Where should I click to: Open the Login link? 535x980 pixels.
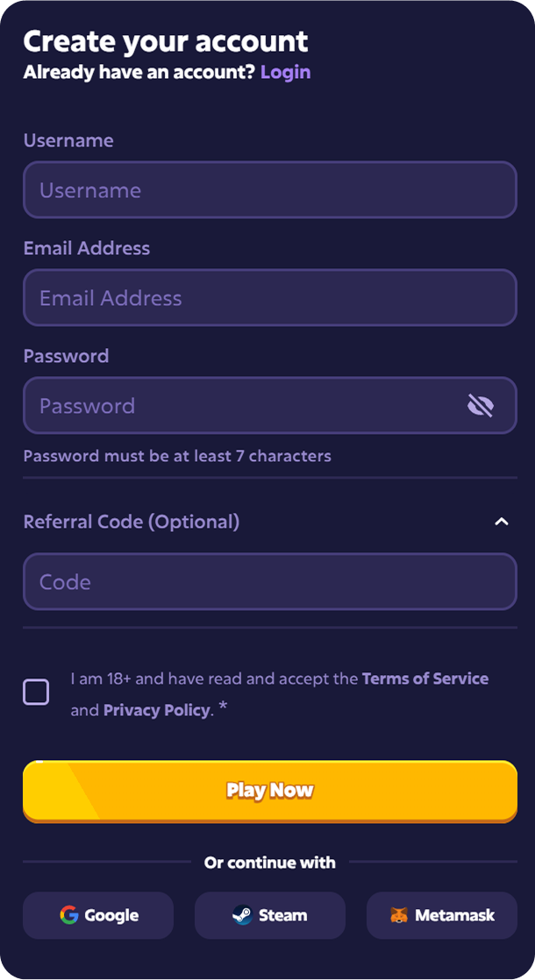coord(286,73)
